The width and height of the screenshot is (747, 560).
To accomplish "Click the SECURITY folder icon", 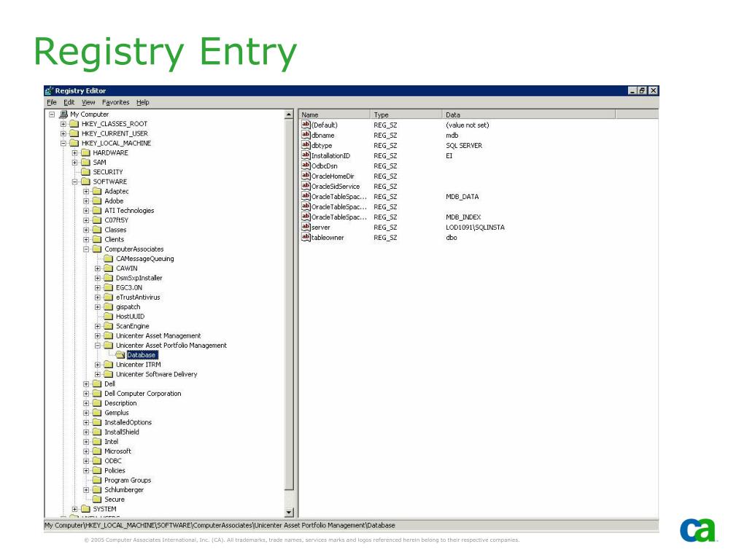I will coord(86,172).
